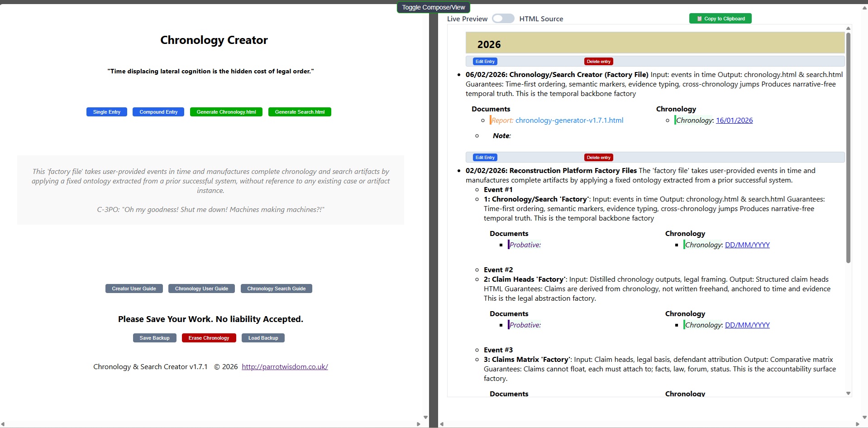Image resolution: width=868 pixels, height=428 pixels.
Task: Delete the 02/02/2026 Reconstruction Platform entry
Action: coord(598,158)
